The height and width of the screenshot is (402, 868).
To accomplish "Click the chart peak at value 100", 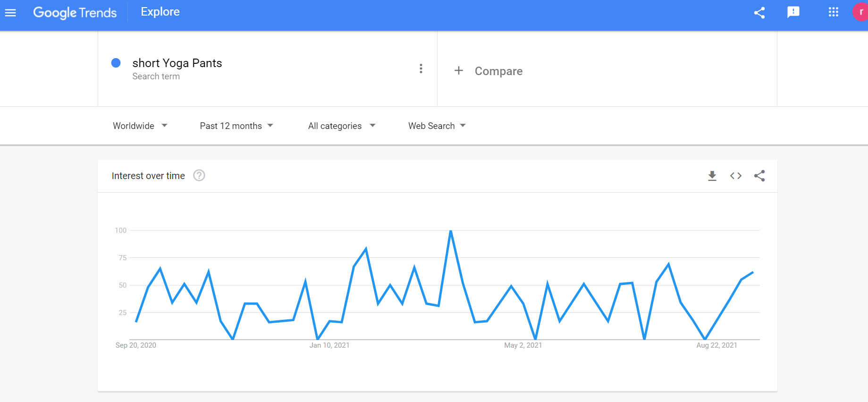I will [451, 231].
